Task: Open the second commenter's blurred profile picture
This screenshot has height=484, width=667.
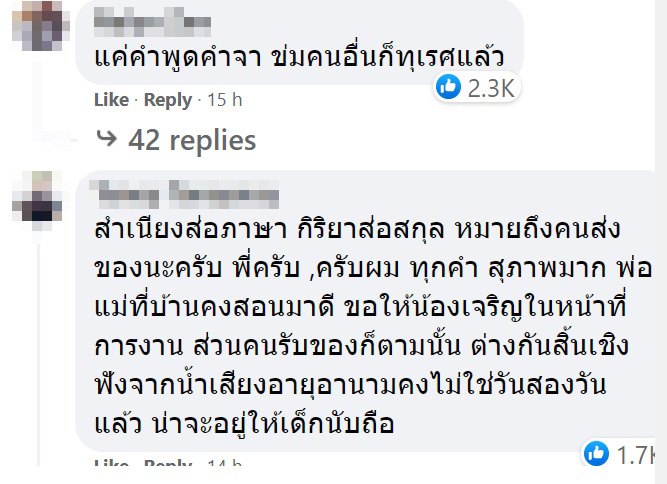Action: 37,196
